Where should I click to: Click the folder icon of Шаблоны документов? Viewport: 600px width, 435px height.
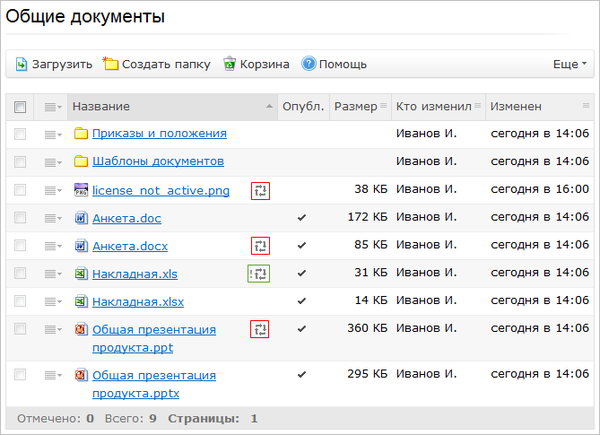pos(82,161)
